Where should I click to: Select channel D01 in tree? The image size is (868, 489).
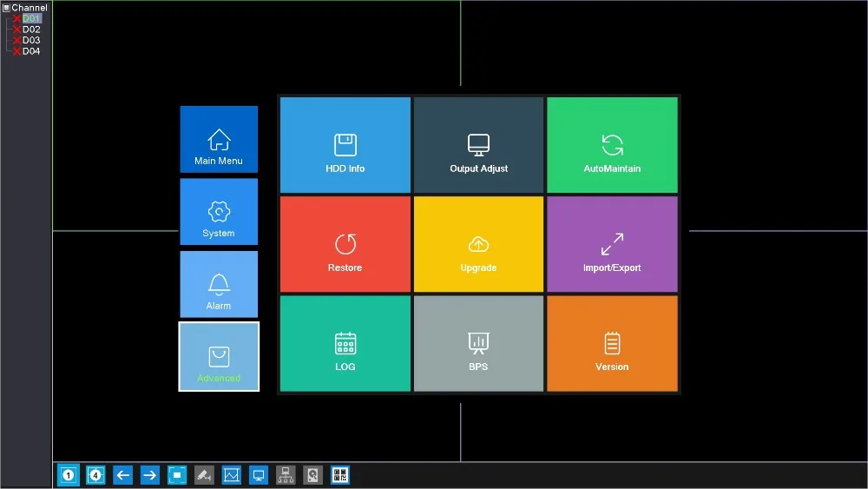[x=31, y=18]
